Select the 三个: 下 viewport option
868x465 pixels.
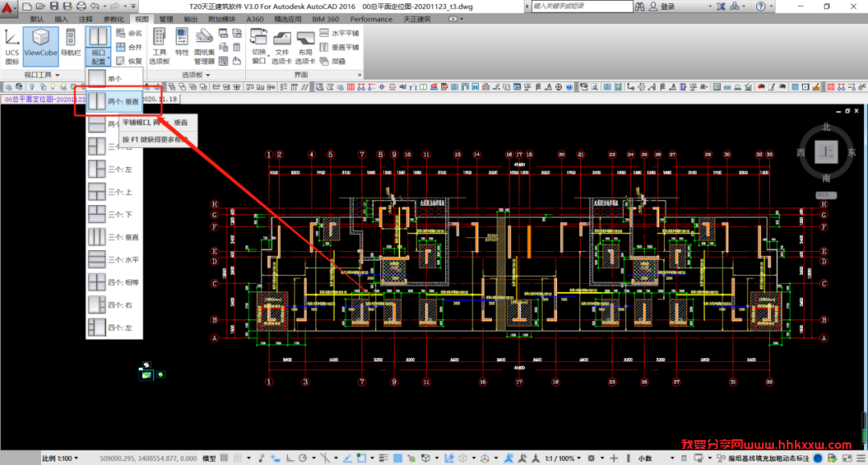point(114,215)
